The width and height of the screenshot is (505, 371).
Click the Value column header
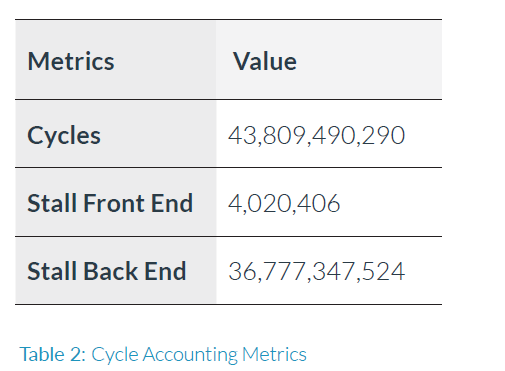[265, 61]
